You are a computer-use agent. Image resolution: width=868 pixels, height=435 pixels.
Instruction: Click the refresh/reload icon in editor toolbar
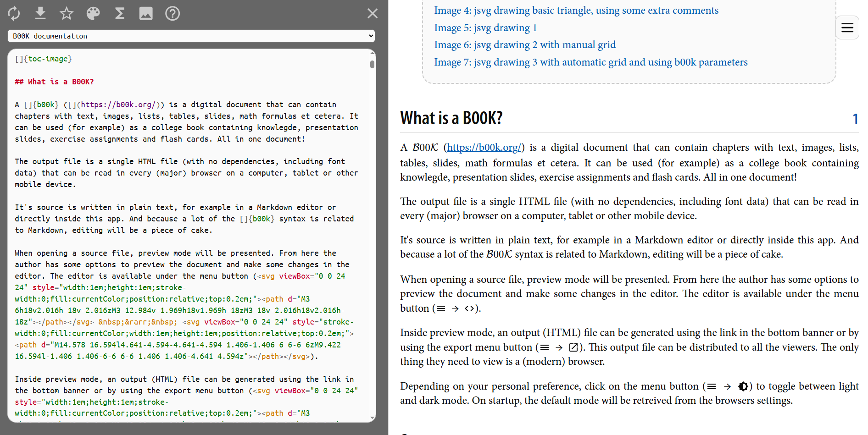click(x=14, y=14)
